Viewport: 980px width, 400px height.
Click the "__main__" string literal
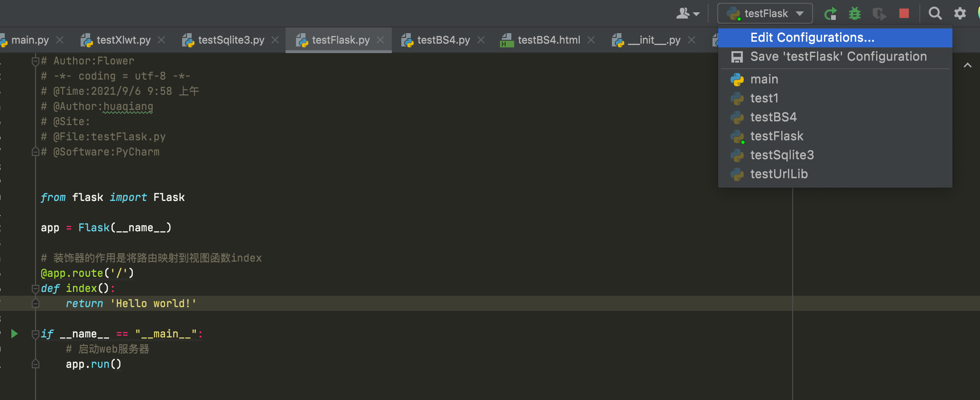[166, 334]
